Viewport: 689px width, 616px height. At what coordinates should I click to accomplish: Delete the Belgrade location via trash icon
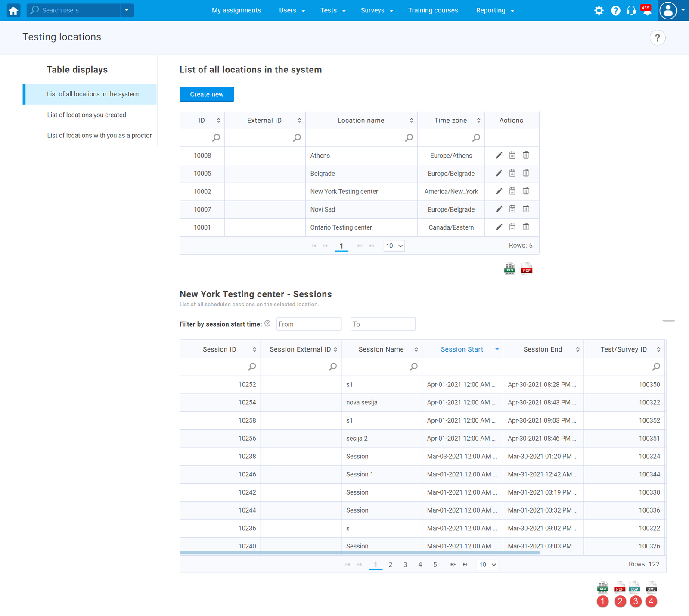pos(526,173)
